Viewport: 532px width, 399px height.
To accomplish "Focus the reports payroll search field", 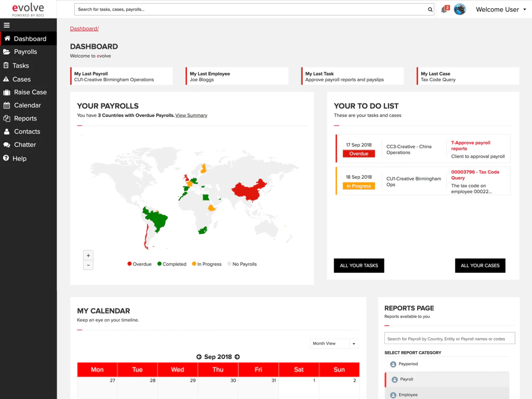I will tap(449, 338).
